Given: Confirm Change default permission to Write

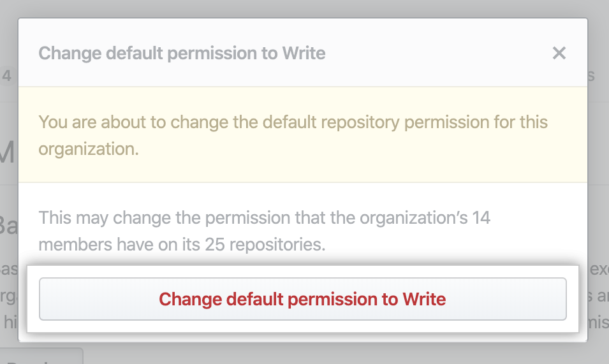Looking at the screenshot, I should click(x=302, y=299).
